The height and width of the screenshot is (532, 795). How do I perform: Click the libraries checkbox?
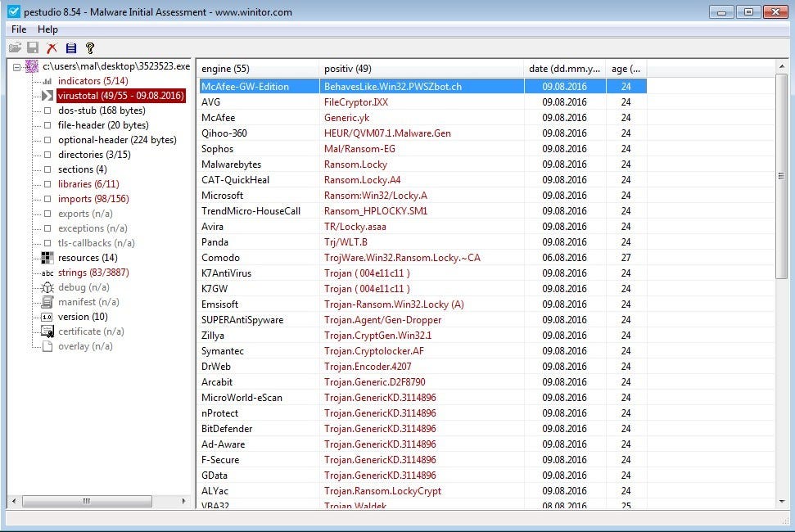pyautogui.click(x=47, y=184)
